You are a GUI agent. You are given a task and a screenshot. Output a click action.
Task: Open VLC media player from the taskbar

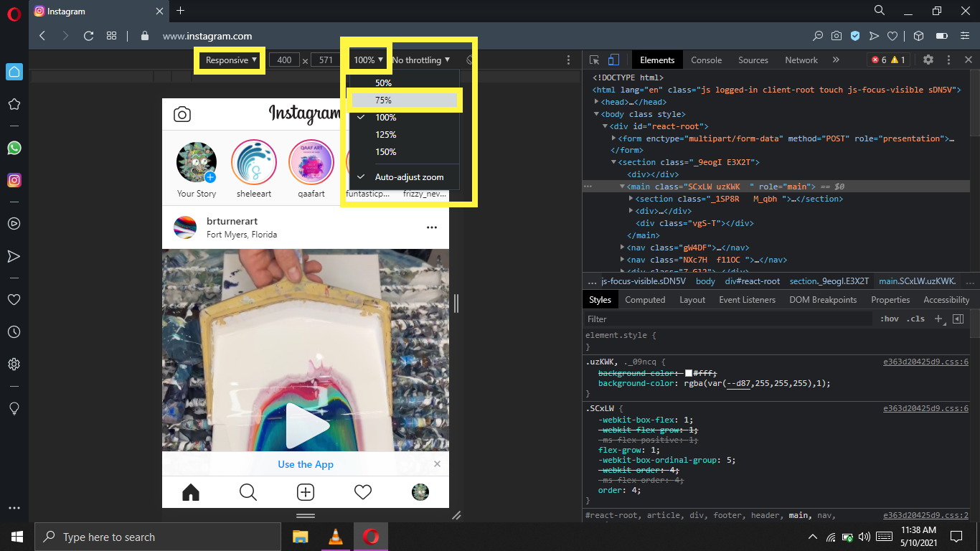click(335, 537)
